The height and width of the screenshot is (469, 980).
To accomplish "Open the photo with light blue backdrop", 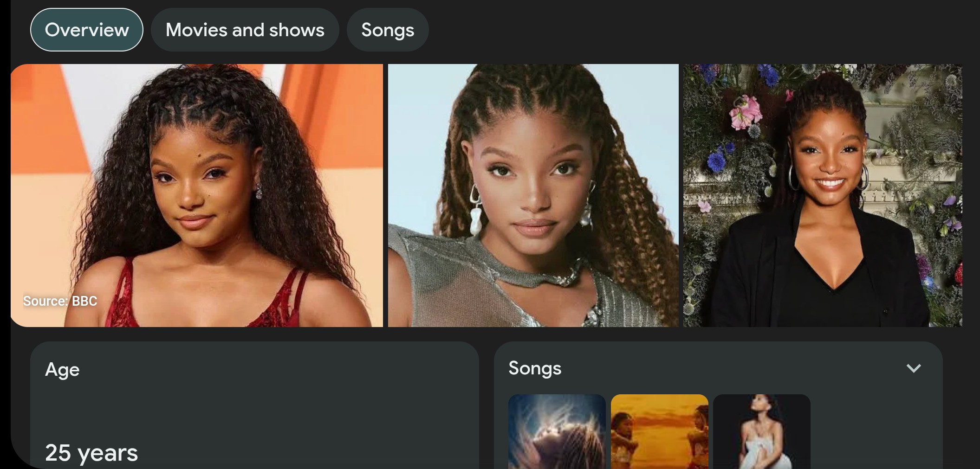I will (533, 195).
